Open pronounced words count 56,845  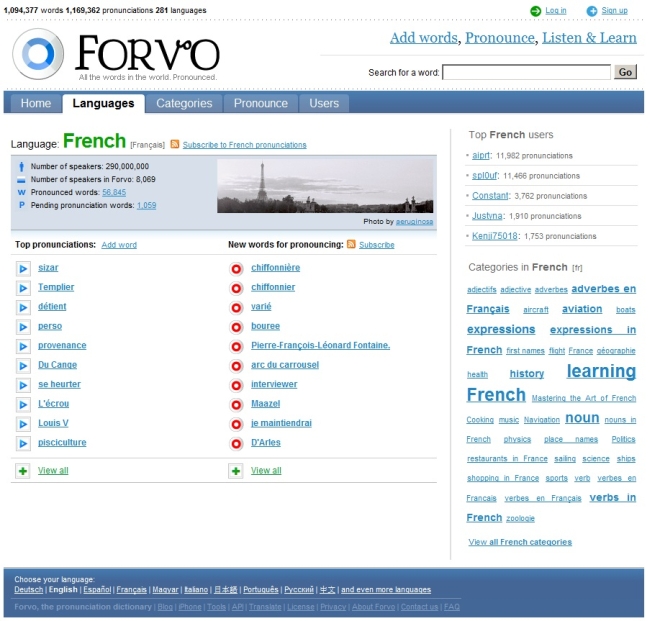(114, 192)
